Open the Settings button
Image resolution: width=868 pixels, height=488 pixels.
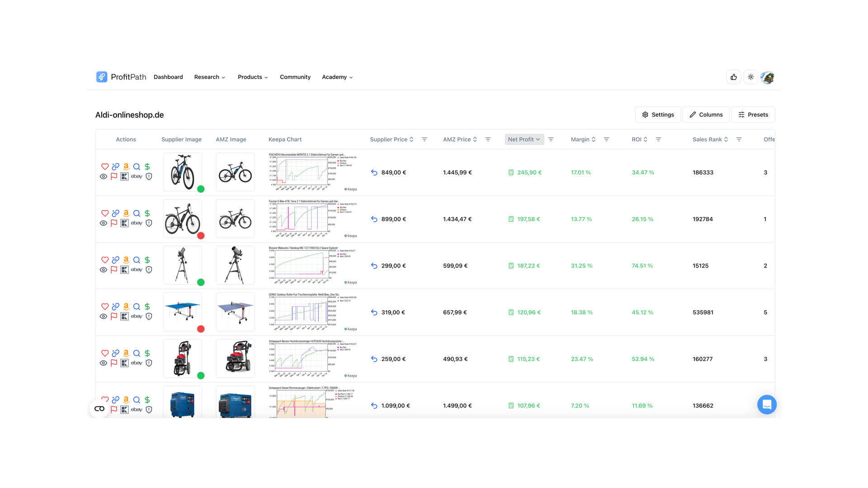[658, 115]
